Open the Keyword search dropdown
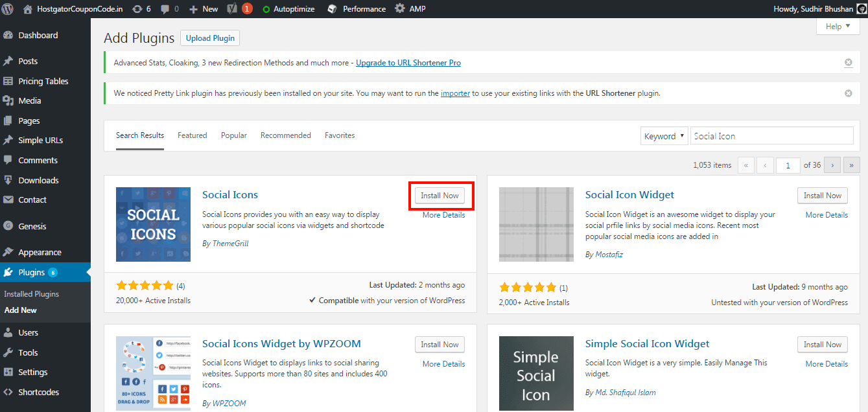This screenshot has width=868, height=412. [664, 135]
